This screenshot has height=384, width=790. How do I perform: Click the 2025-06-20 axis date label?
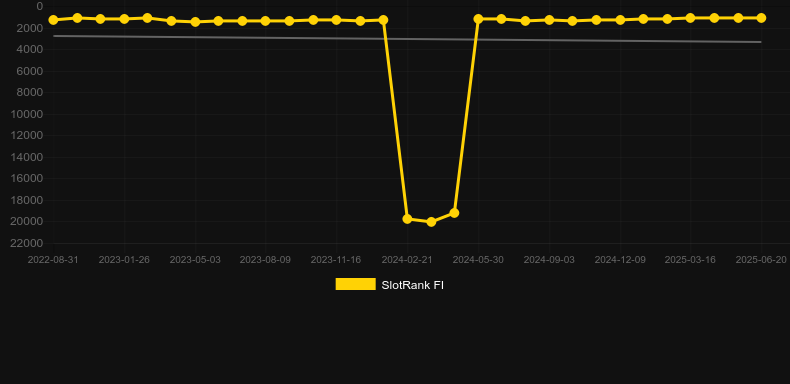pyautogui.click(x=761, y=260)
